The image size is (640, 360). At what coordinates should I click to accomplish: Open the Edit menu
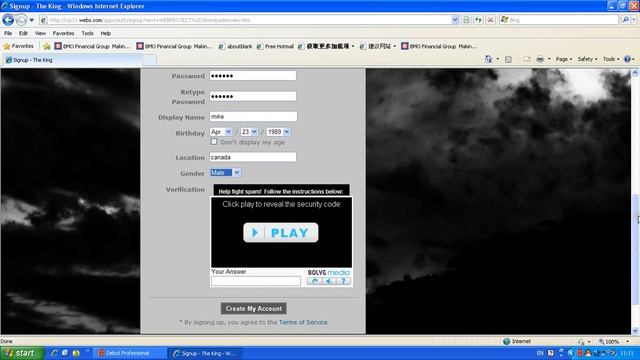point(23,33)
